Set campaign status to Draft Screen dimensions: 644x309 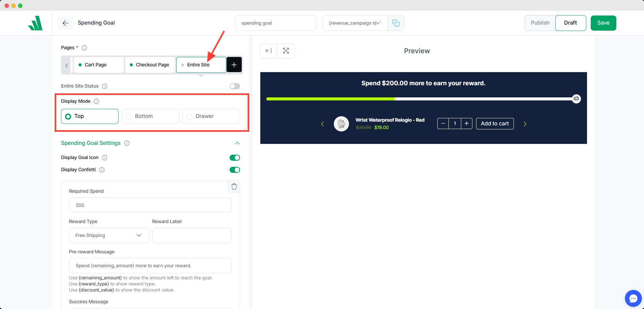coord(570,23)
